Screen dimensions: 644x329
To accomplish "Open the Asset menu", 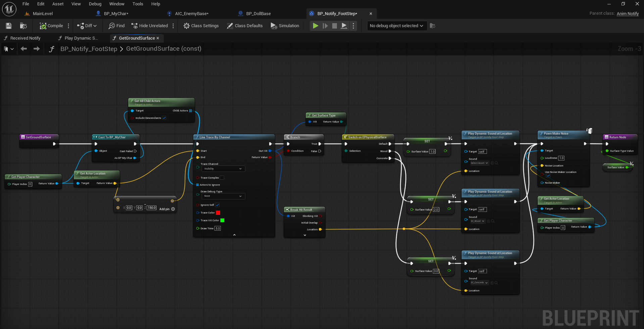I will tap(58, 4).
